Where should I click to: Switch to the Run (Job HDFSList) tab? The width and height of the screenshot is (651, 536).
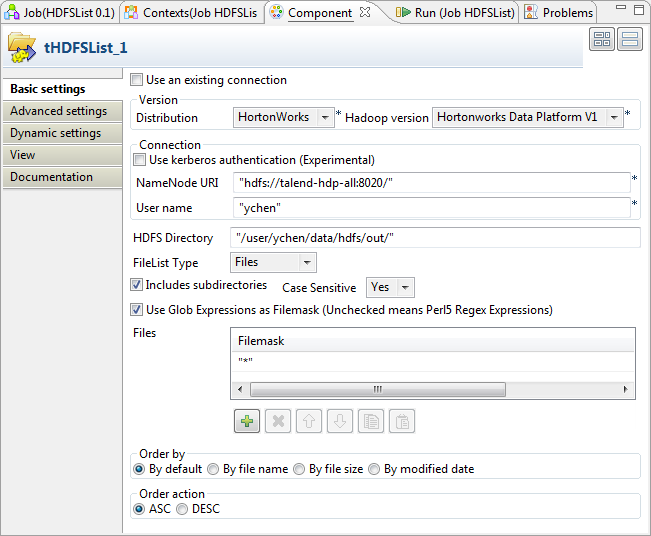click(454, 13)
